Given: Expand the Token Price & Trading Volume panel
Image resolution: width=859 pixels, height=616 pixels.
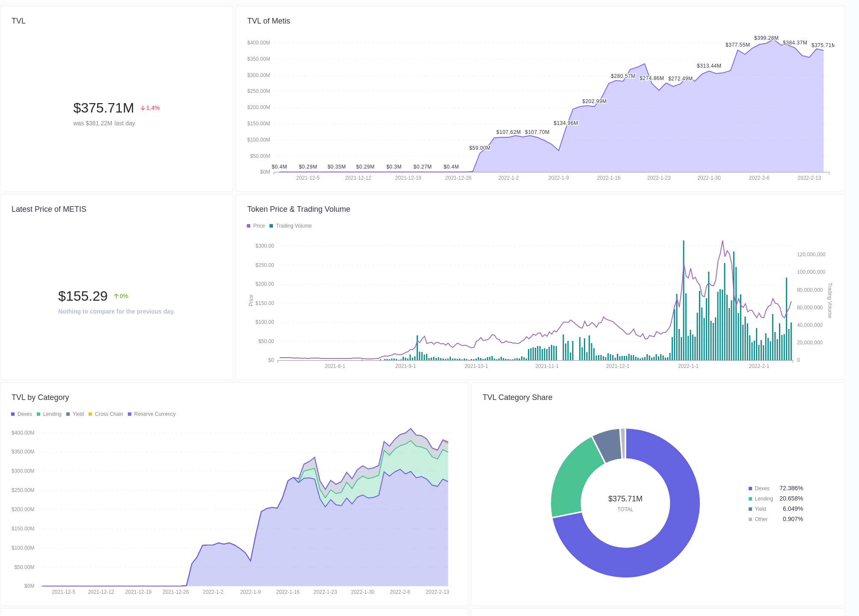Looking at the screenshot, I should [x=299, y=209].
